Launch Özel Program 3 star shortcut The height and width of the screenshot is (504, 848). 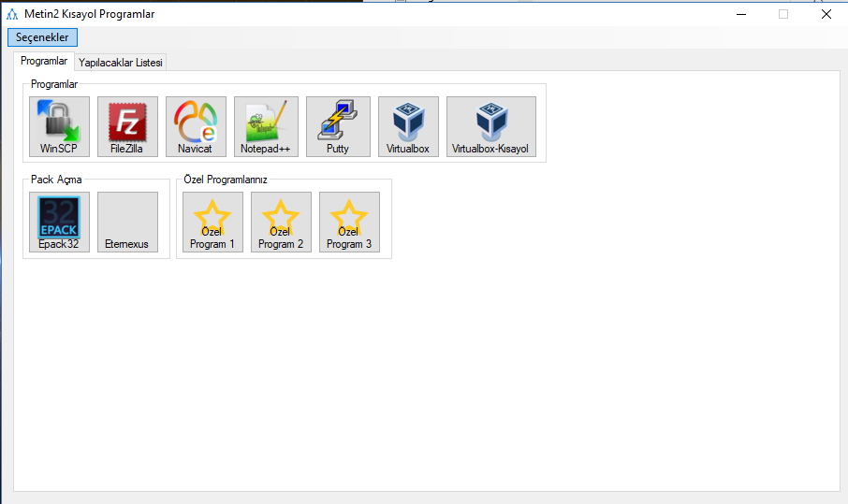[x=349, y=222]
